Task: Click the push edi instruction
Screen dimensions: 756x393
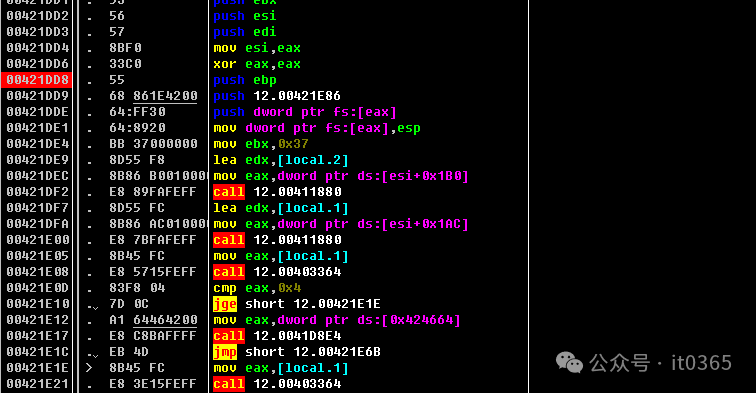Action: (x=244, y=32)
